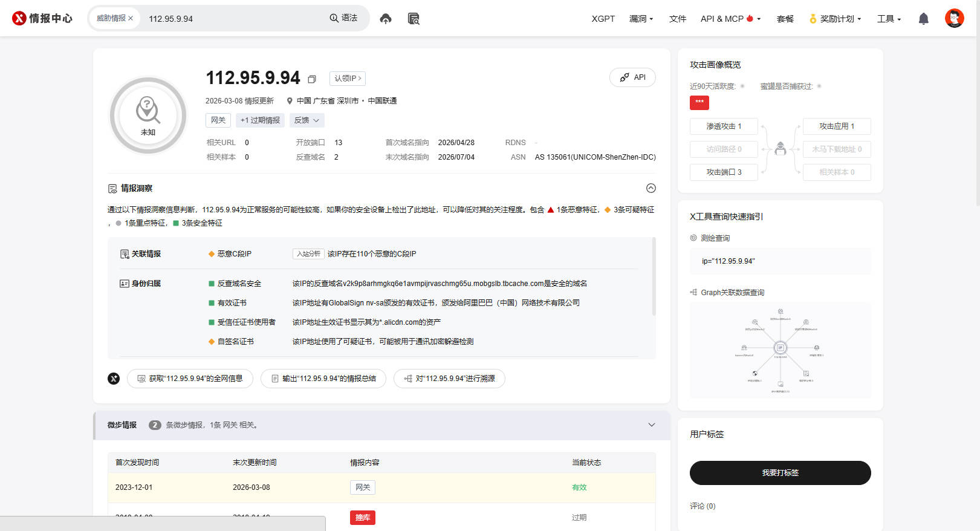Remove the 威胁情报 search filter tag
This screenshot has width=980, height=531.
(x=131, y=18)
